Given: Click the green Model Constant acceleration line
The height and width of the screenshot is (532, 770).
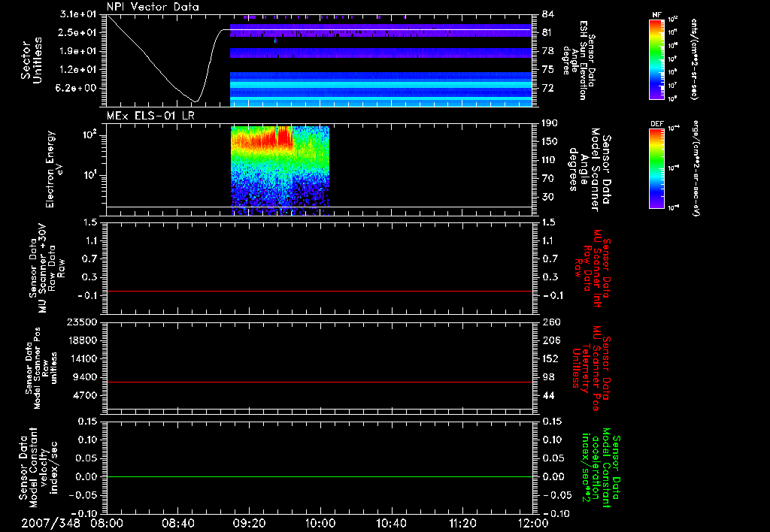Looking at the screenshot, I should 320,476.
